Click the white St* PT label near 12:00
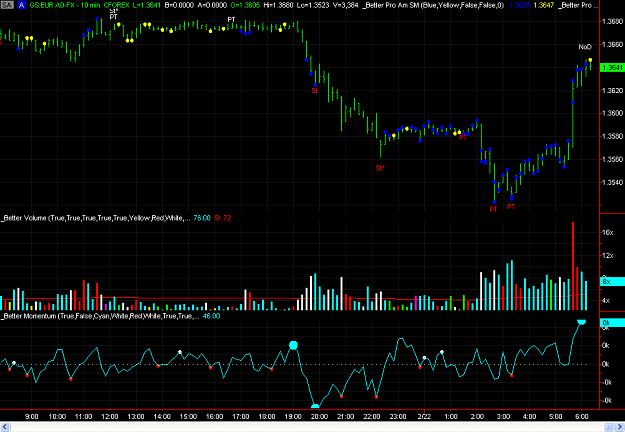Screen dimensions: 625x432 tap(114, 15)
